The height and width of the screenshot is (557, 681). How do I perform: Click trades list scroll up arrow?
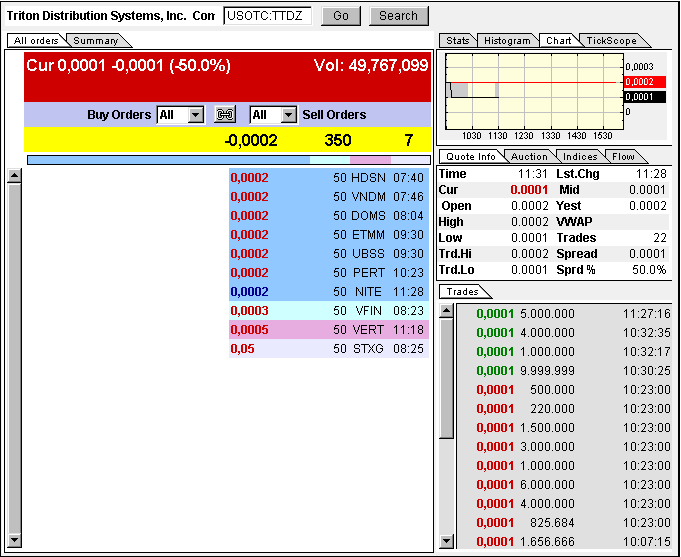coord(446,312)
